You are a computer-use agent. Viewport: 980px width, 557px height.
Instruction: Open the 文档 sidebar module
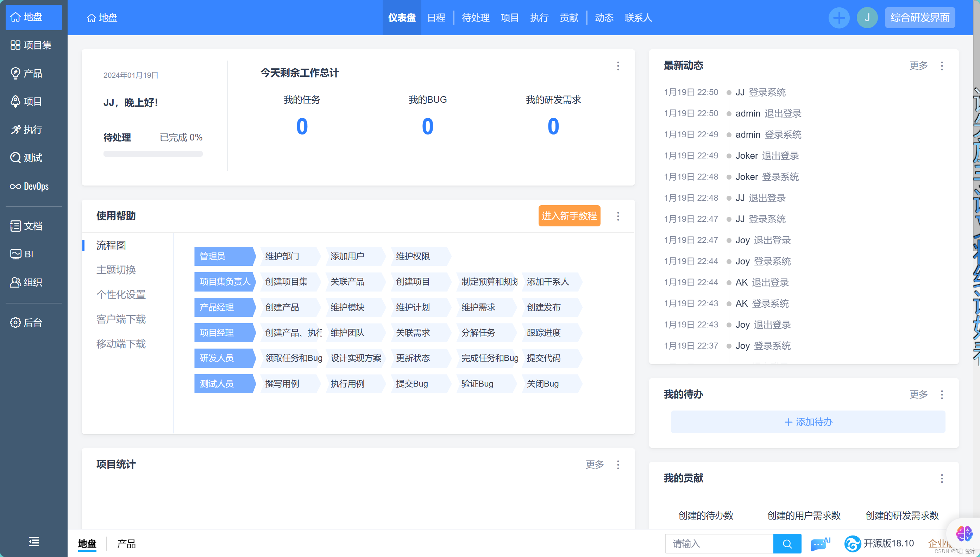(x=26, y=226)
